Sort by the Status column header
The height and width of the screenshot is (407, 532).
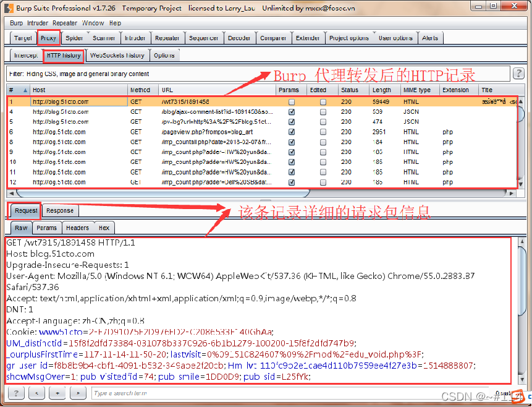coord(353,90)
